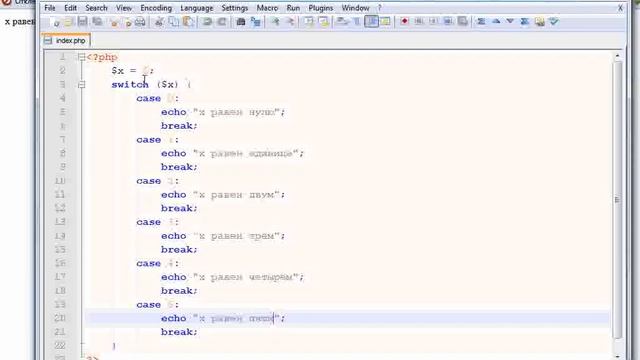Save recorded macro icon
This screenshot has width=640, height=360.
pos(462,22)
